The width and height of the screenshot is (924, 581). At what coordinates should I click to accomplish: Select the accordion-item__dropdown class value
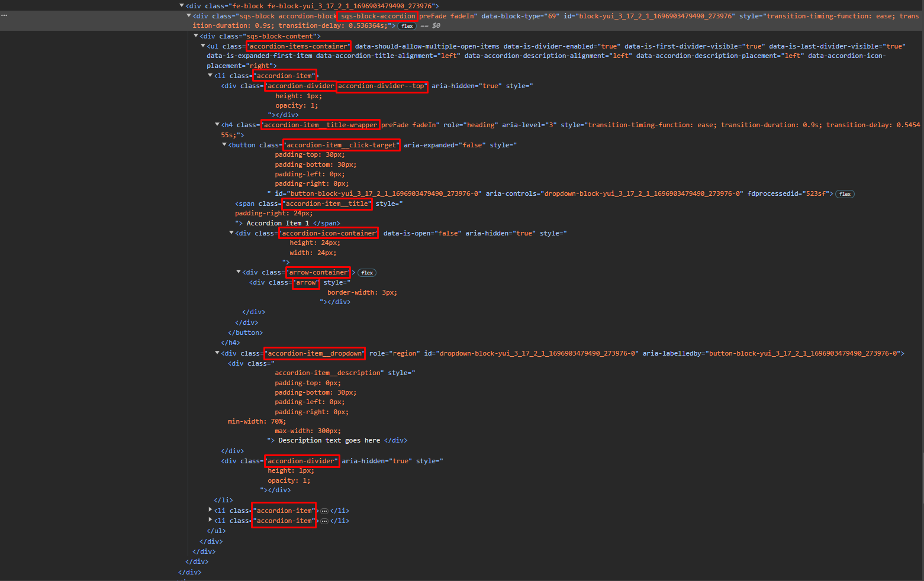(314, 353)
